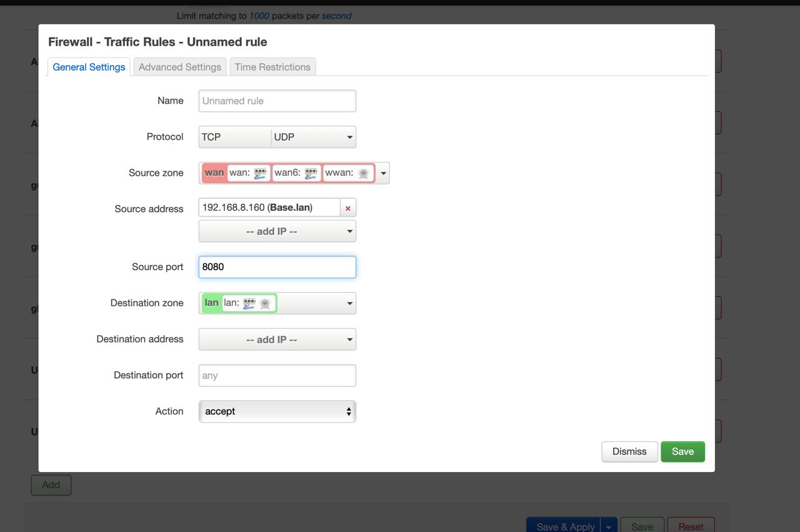The height and width of the screenshot is (532, 800).
Task: Expand the Protocol dropdown arrow
Action: [349, 137]
